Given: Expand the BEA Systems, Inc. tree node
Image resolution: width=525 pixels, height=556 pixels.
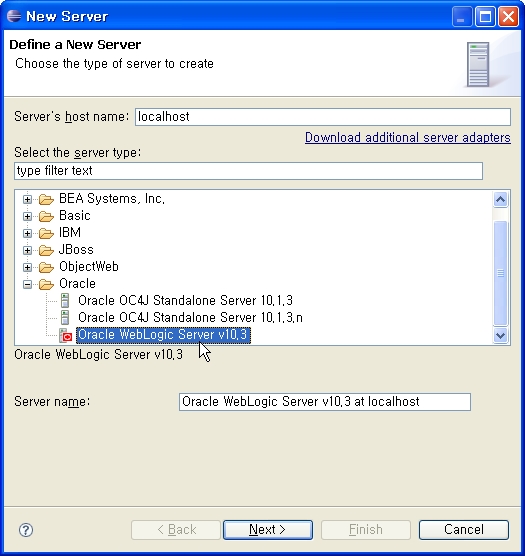Looking at the screenshot, I should point(27,199).
